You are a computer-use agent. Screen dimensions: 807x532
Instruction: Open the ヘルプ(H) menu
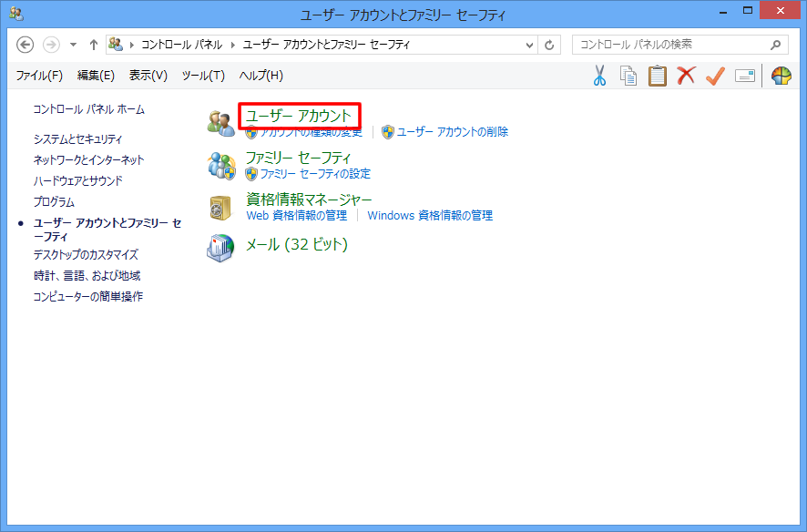tap(260, 76)
